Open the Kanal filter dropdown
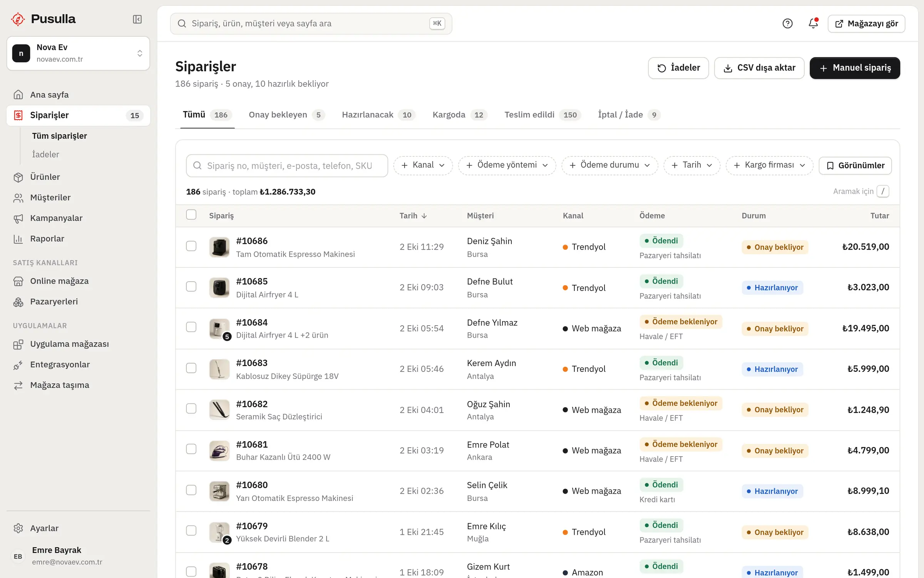 423,165
